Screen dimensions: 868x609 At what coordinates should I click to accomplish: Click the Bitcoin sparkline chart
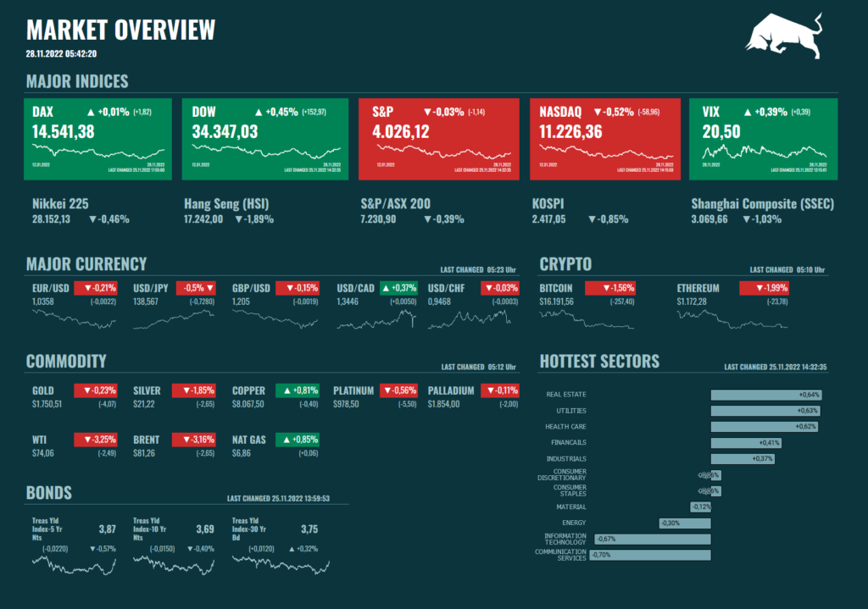pos(587,319)
